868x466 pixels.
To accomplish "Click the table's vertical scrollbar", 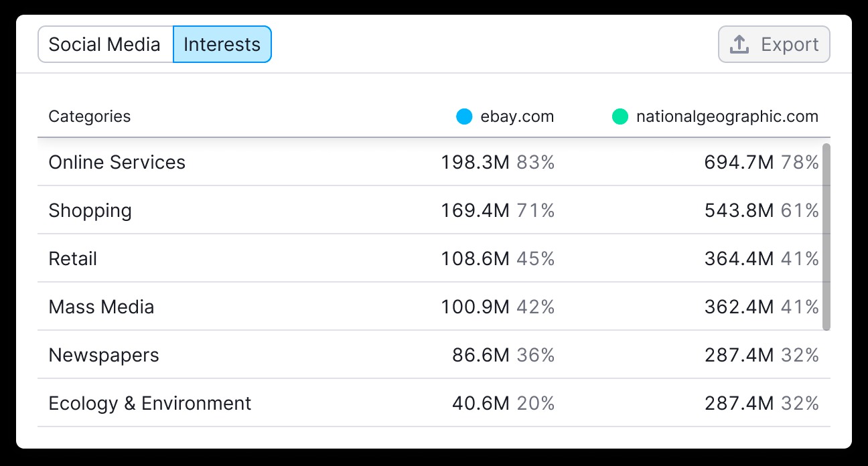I will 826,236.
